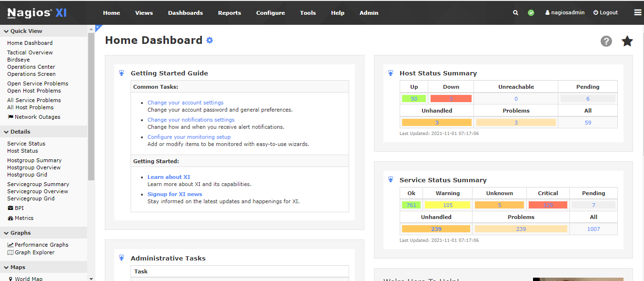Click the Home Dashboard settings gear icon
Screen dimensions: 644x281
click(210, 41)
